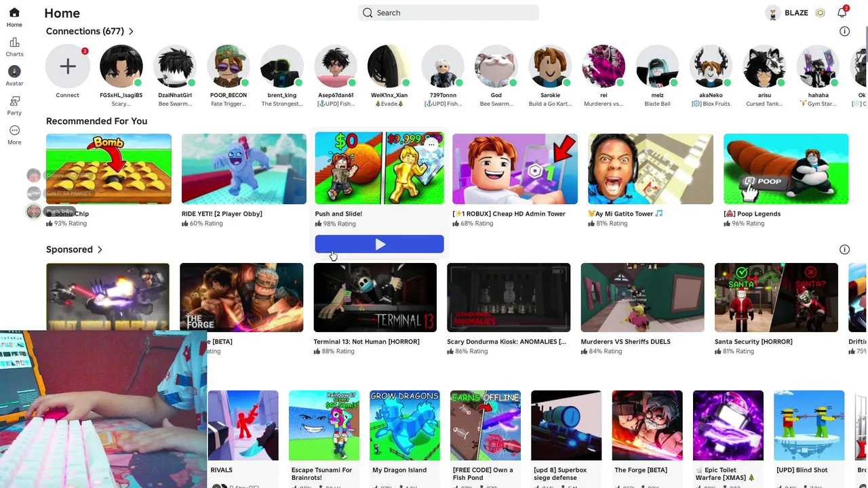Open POOR_BECON connection avatar
This screenshot has height=488, width=868.
pyautogui.click(x=229, y=66)
